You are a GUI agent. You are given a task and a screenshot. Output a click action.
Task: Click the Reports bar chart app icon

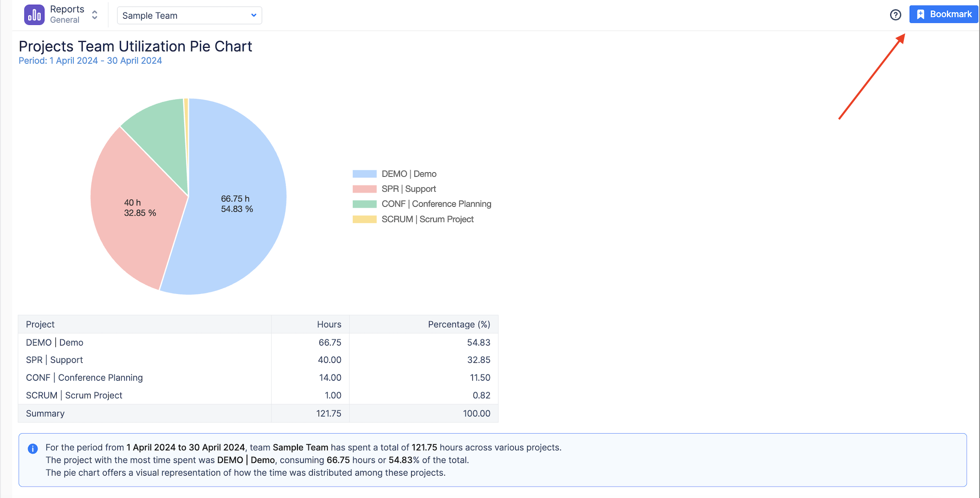pos(34,15)
